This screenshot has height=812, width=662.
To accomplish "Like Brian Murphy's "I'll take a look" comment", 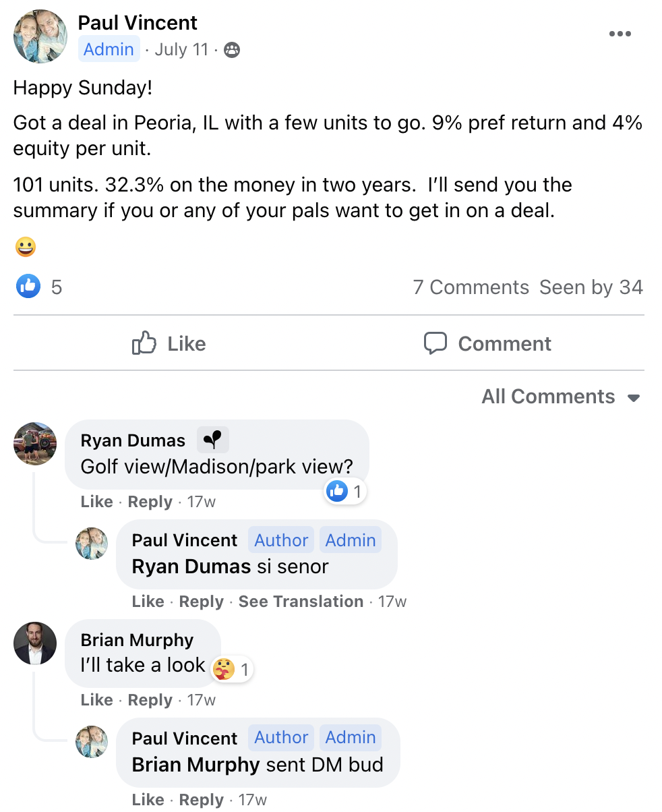I will (x=96, y=700).
